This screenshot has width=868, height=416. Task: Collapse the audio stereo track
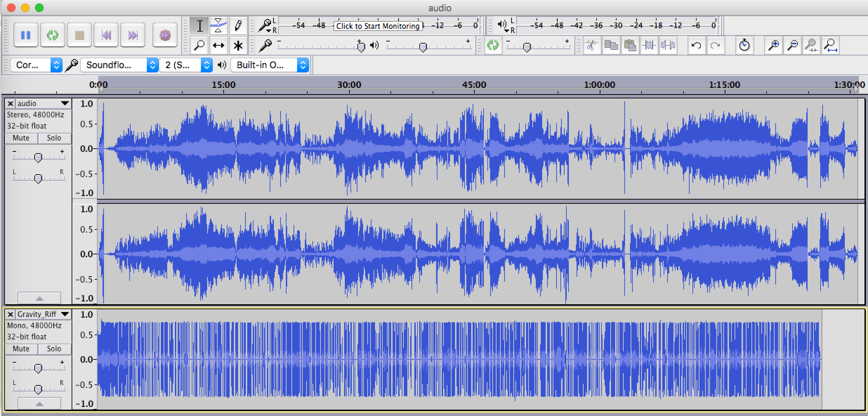click(x=39, y=298)
